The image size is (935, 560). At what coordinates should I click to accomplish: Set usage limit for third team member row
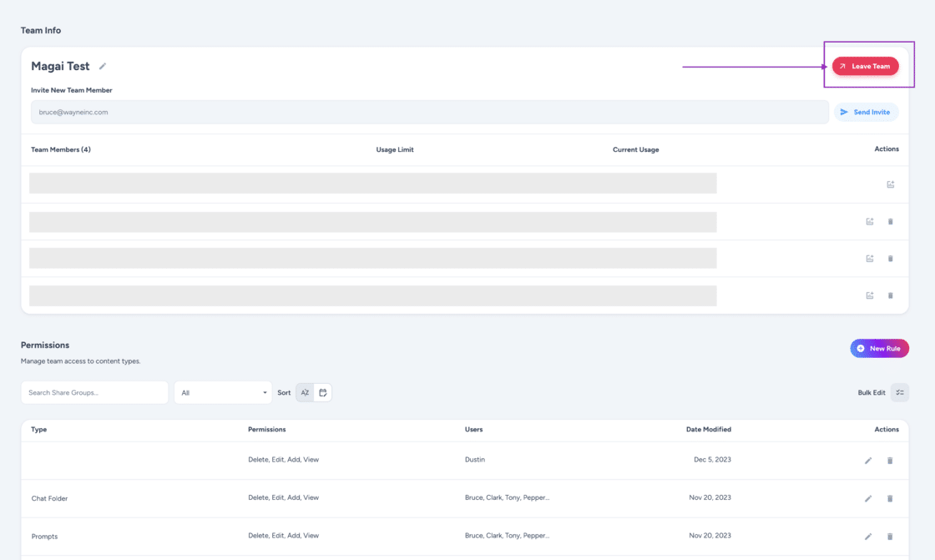coord(869,258)
